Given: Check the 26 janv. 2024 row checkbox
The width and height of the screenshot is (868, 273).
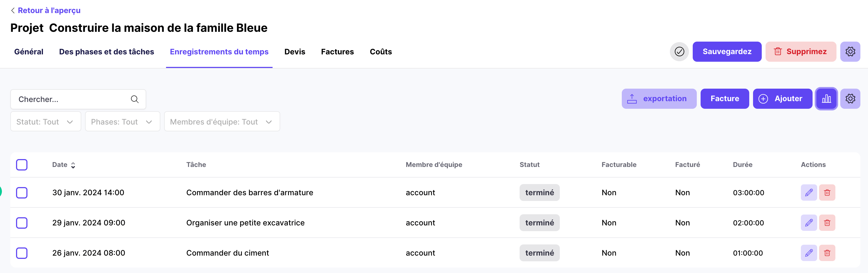Looking at the screenshot, I should pos(21,253).
